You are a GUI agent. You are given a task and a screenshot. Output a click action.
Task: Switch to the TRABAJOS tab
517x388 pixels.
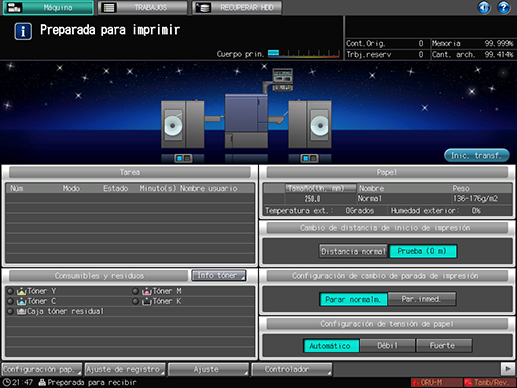pos(143,8)
